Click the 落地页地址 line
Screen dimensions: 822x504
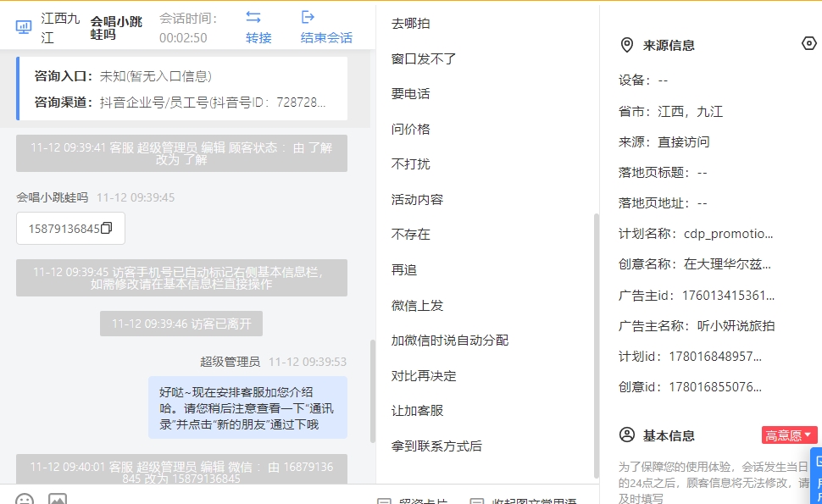point(663,202)
